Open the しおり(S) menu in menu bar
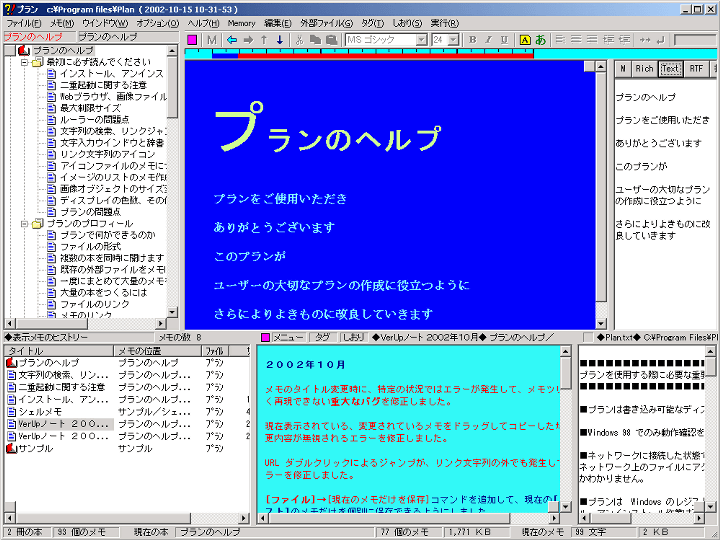The height and width of the screenshot is (540, 720). [407, 23]
